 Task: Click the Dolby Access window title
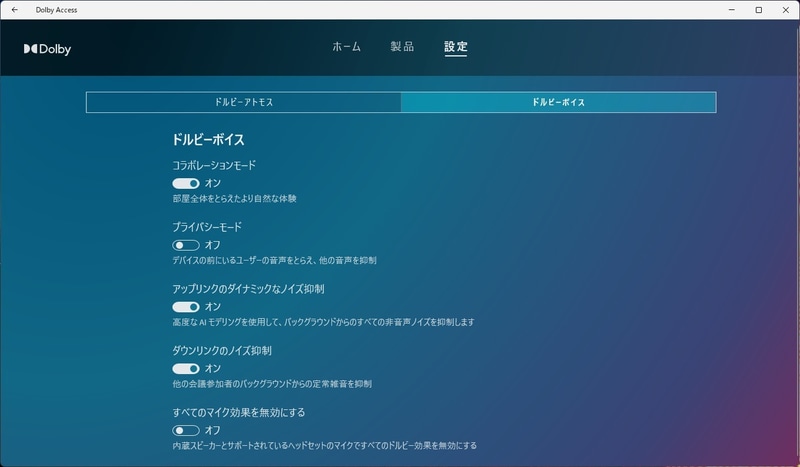pos(56,10)
